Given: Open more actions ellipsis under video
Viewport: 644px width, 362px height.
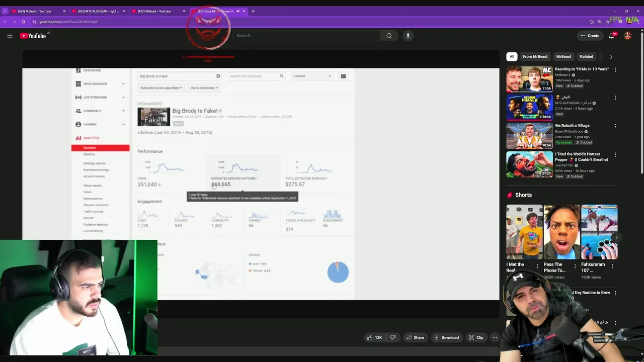Looking at the screenshot, I should 495,337.
